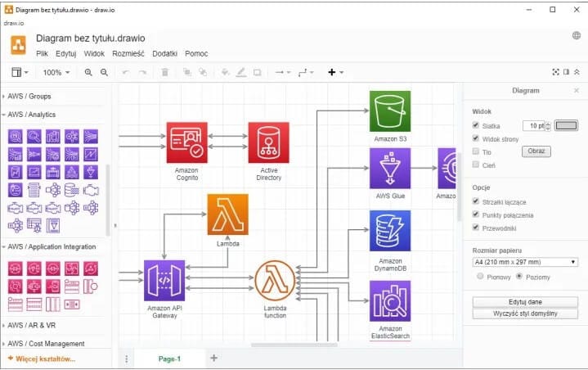588x370 pixels.
Task: Close the Diagram format panel
Action: click(x=577, y=90)
